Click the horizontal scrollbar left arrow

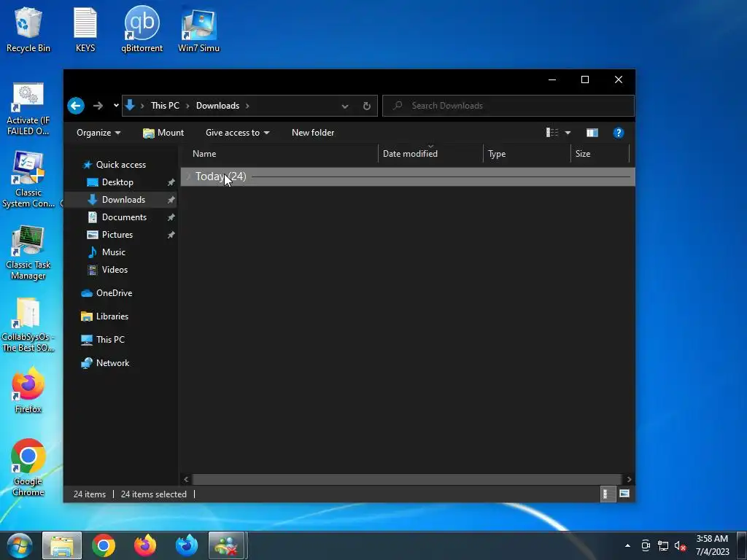point(186,480)
